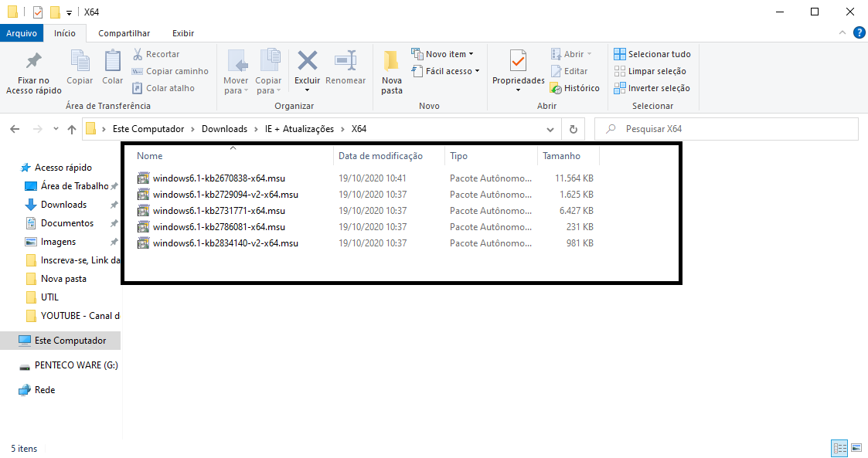868x458 pixels.
Task: Pin folder with Fixar no Acesso rápido
Action: click(x=34, y=73)
